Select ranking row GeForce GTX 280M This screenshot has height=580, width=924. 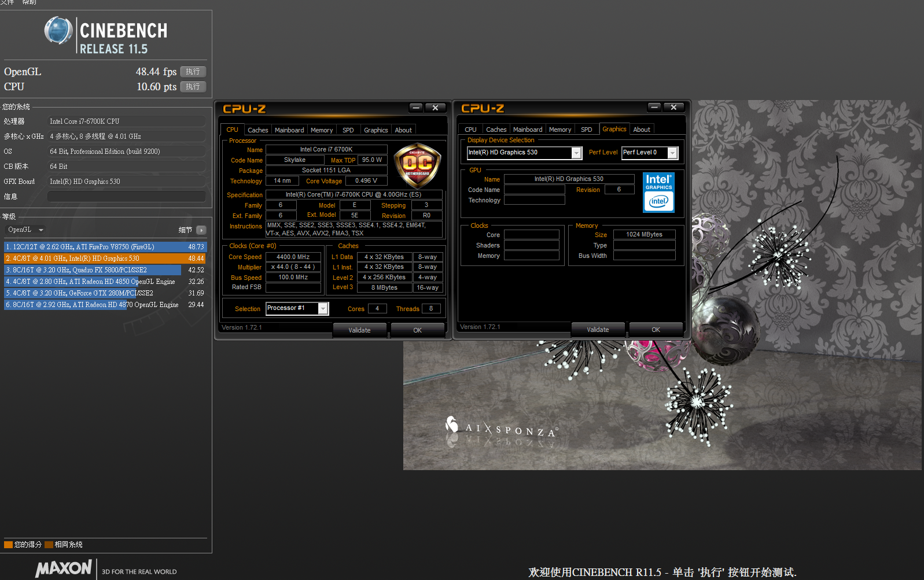pos(105,293)
